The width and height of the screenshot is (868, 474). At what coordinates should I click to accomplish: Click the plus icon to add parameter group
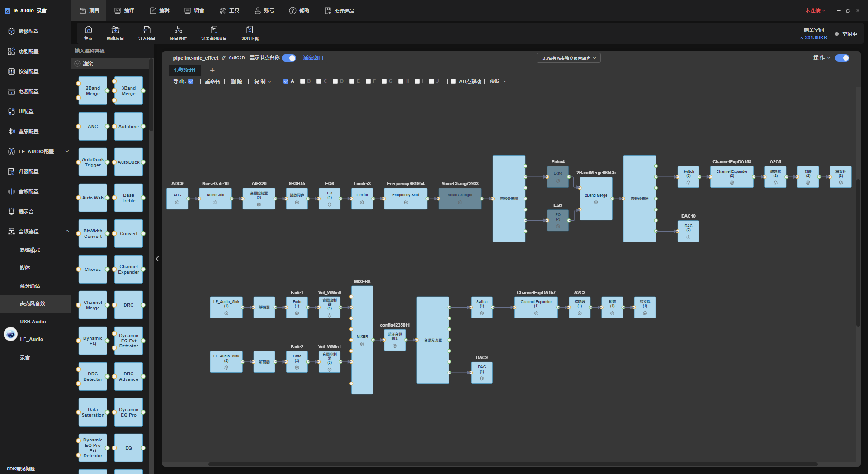[x=212, y=70]
